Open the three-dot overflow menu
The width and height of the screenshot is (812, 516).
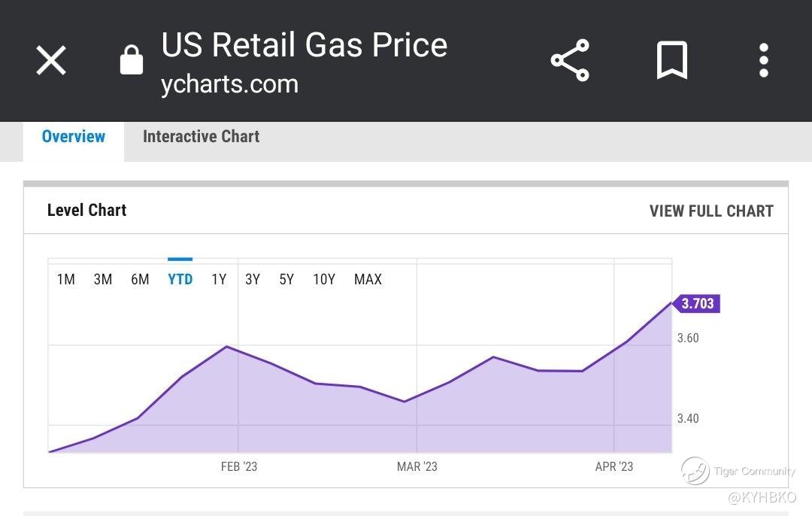764,60
